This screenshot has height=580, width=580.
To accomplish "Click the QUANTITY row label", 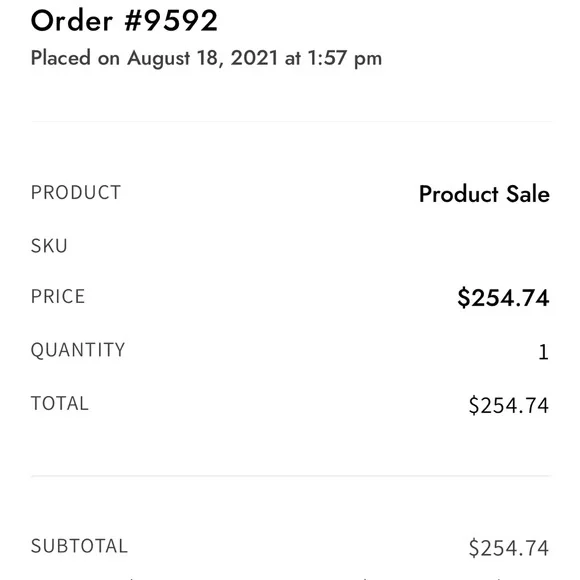I will click(x=78, y=350).
